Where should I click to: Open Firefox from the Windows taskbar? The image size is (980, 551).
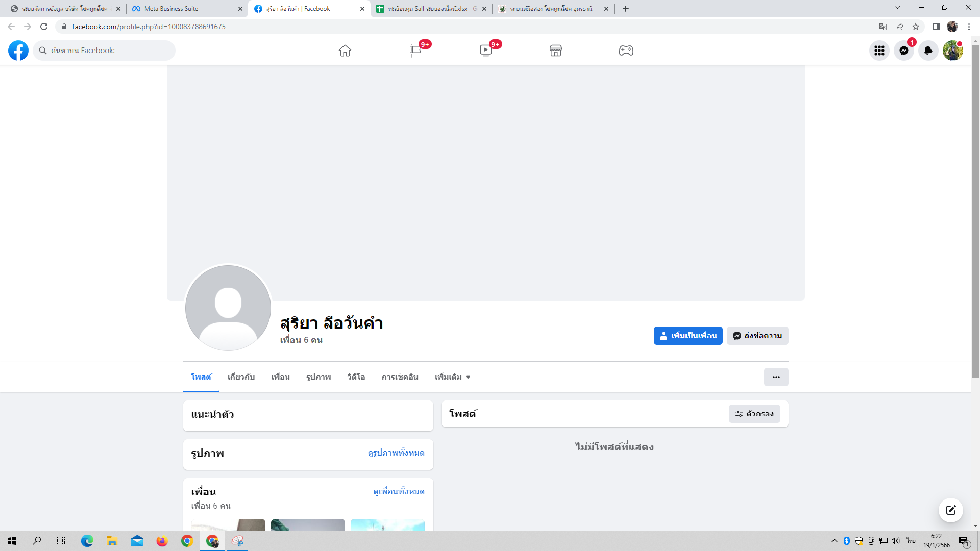pos(162,541)
